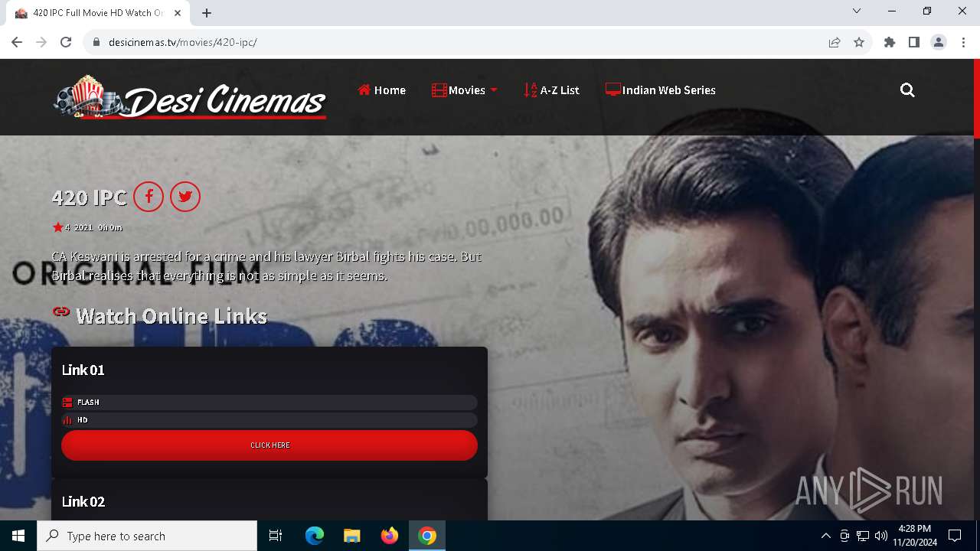
Task: Open the tab search chevron
Action: tap(857, 11)
